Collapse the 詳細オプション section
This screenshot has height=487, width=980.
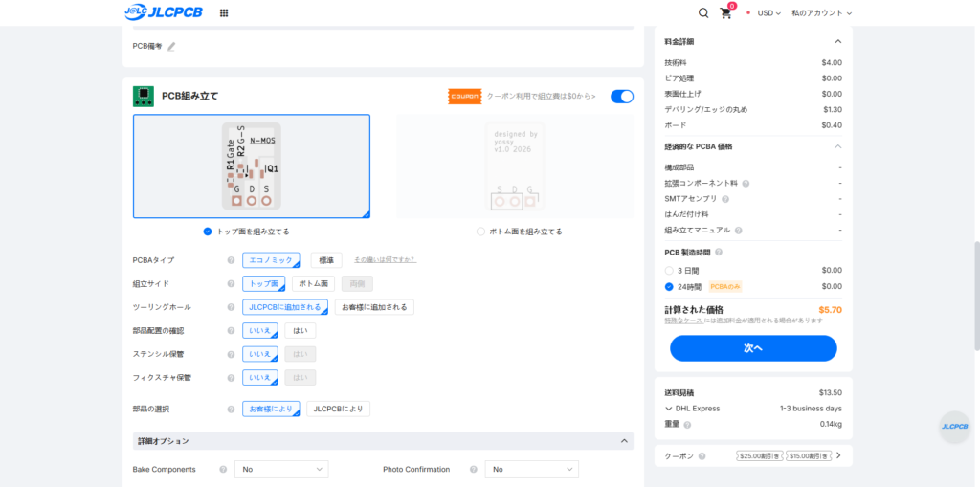pyautogui.click(x=625, y=441)
